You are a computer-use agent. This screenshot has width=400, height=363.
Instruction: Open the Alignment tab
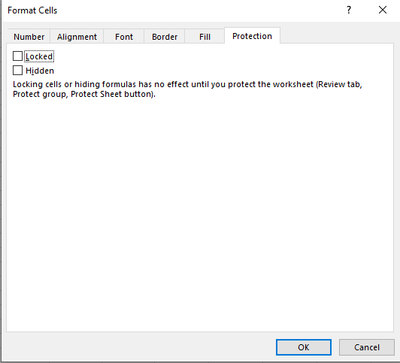(x=77, y=37)
